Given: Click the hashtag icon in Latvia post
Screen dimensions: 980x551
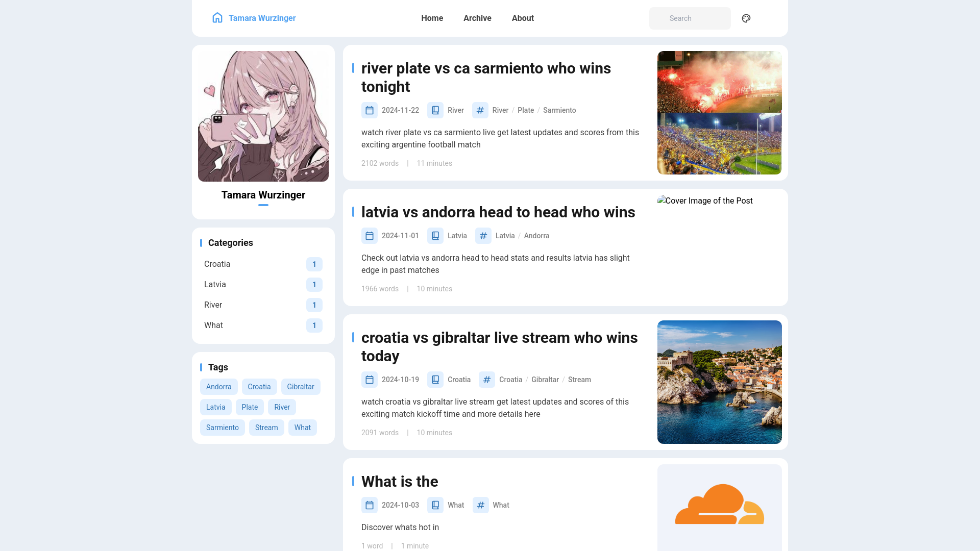Looking at the screenshot, I should point(483,236).
